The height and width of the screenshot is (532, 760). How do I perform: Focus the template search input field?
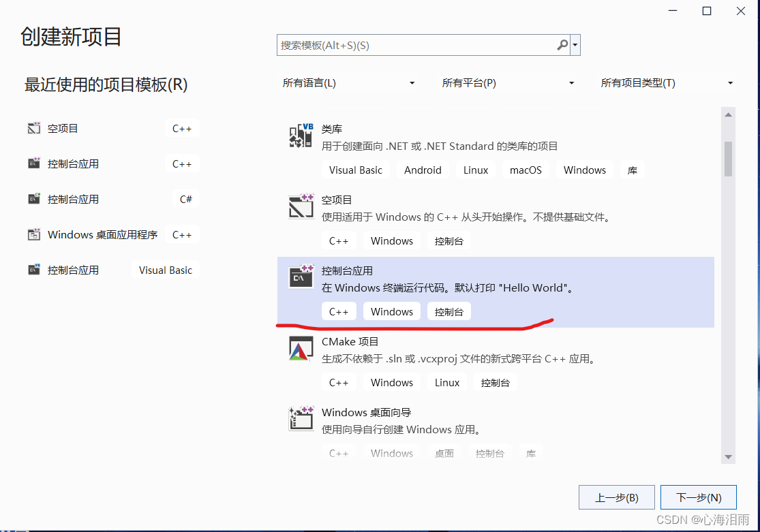click(x=417, y=45)
